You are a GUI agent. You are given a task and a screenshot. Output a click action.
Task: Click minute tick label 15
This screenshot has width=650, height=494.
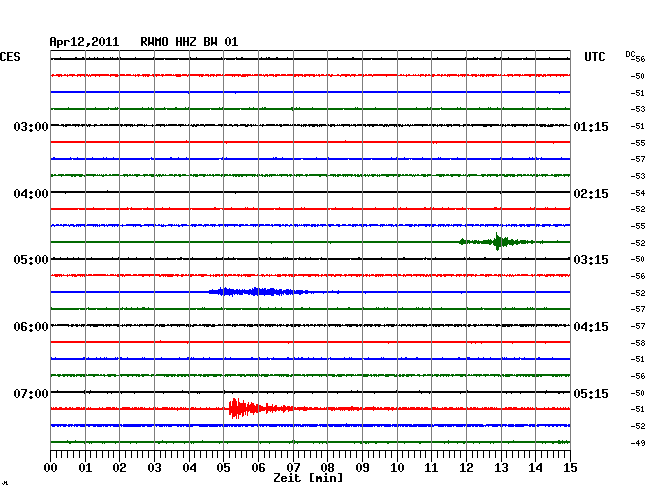pyautogui.click(x=570, y=468)
